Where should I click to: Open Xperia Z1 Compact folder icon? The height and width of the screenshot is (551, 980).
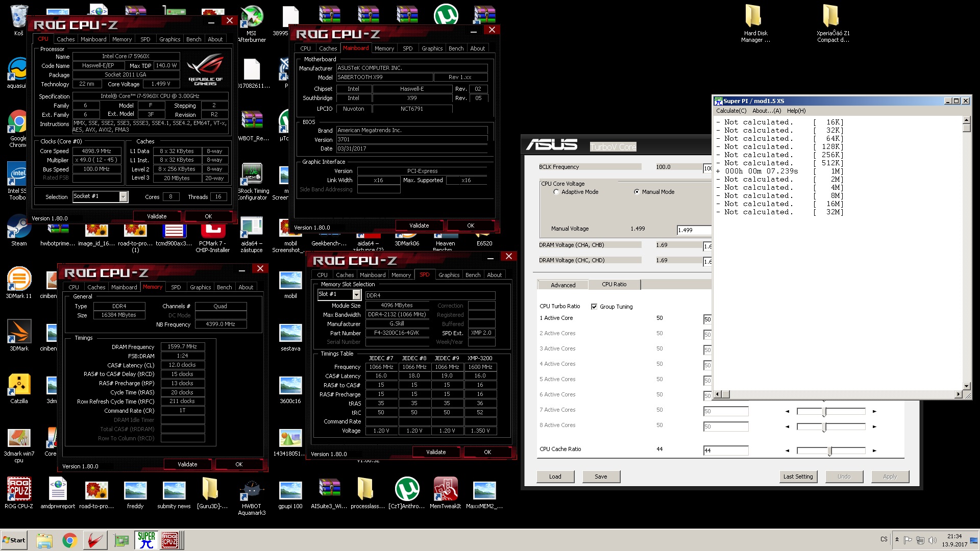pos(832,23)
